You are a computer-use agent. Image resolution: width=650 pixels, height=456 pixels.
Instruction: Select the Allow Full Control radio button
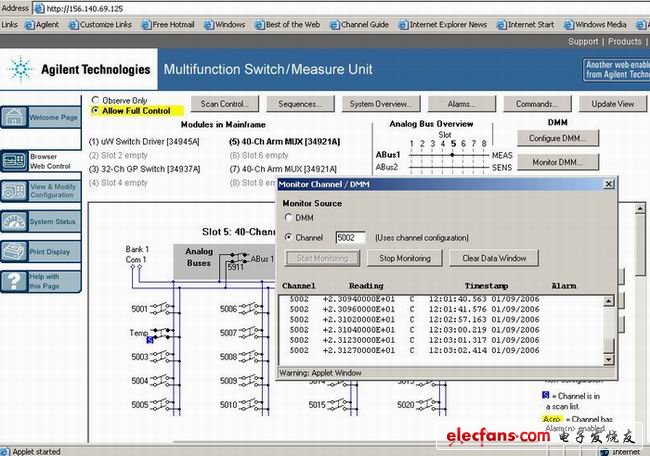[95, 110]
